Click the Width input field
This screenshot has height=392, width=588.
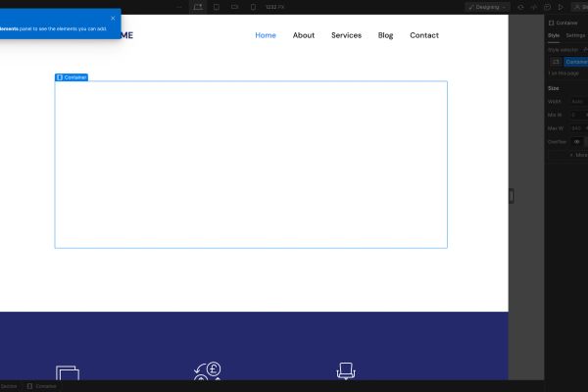pyautogui.click(x=578, y=101)
